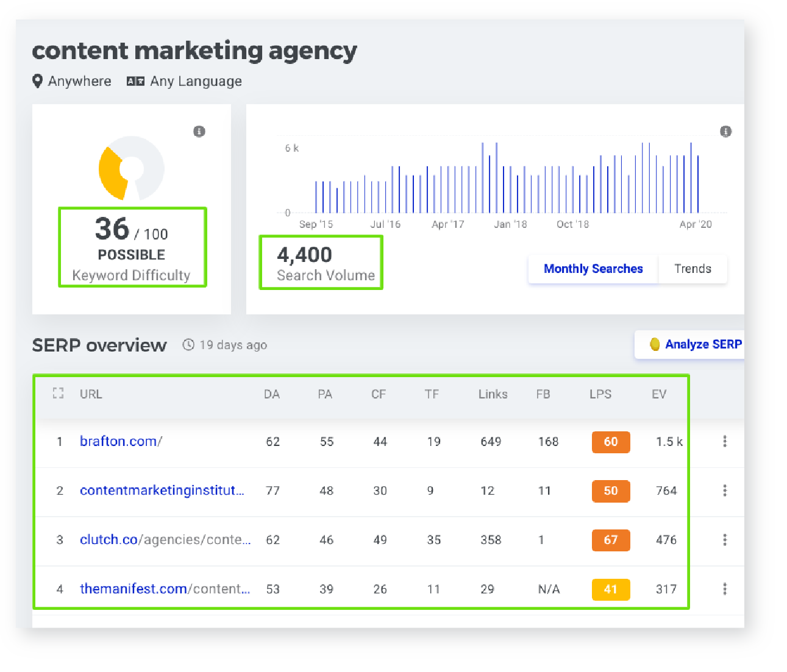Click the keyword difficulty gauge chart
Screen dimensions: 787x672
point(131,169)
